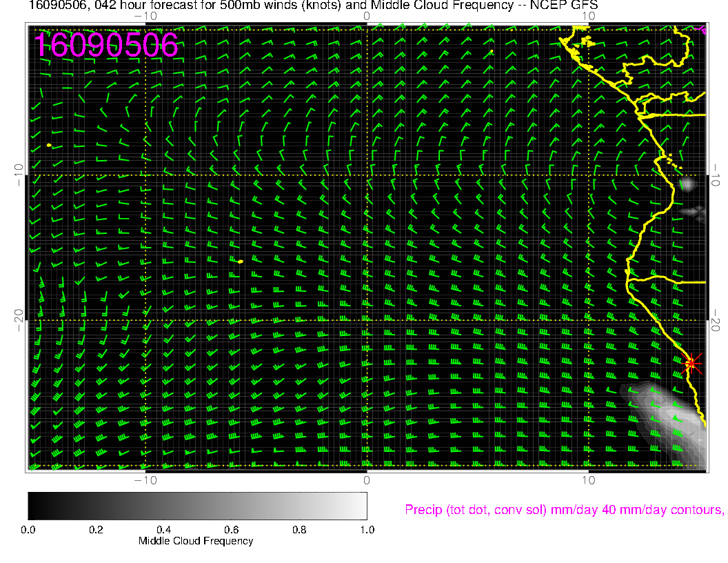Click the top axis 10 longitude label
The height and width of the screenshot is (563, 728).
point(588,17)
